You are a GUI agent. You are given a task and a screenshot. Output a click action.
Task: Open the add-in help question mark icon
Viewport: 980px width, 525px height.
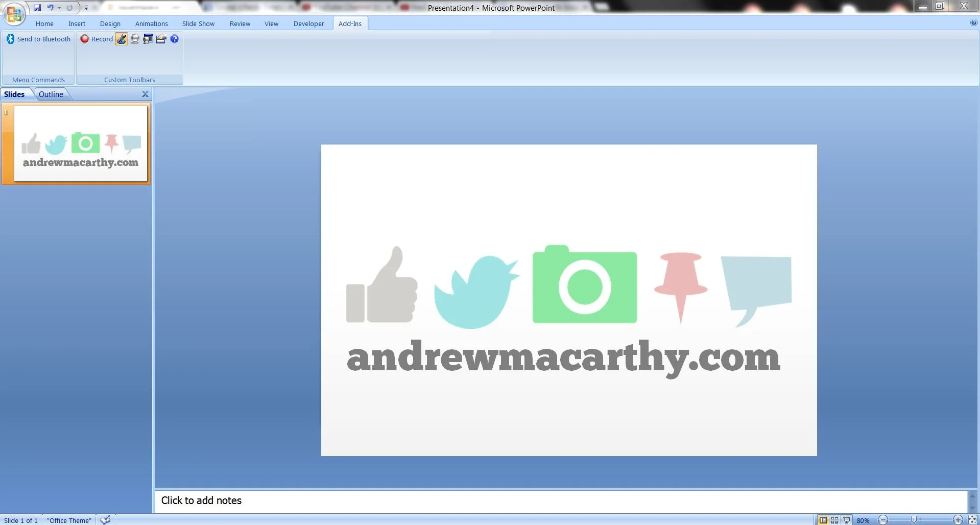click(175, 39)
